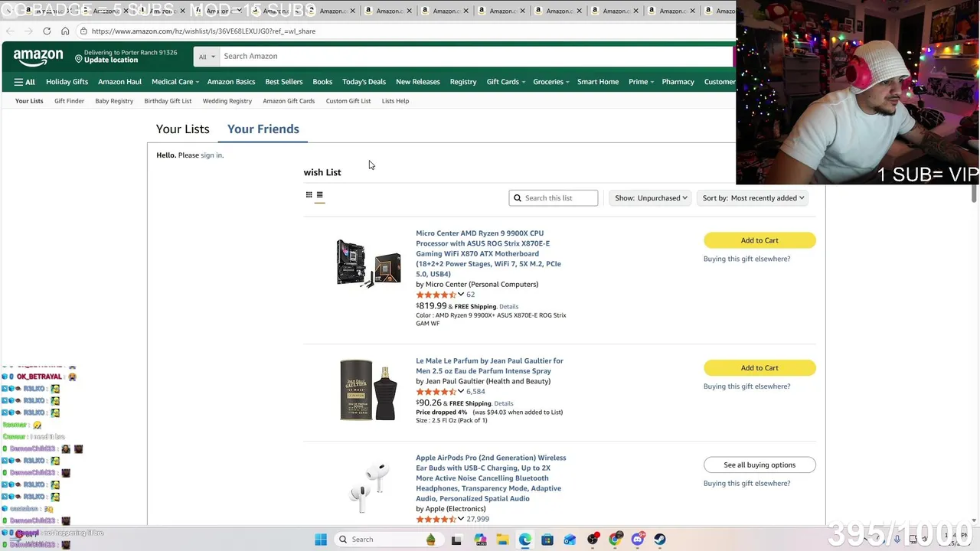Switch wishlist to grid view icon
This screenshot has width=980, height=551.
point(309,194)
